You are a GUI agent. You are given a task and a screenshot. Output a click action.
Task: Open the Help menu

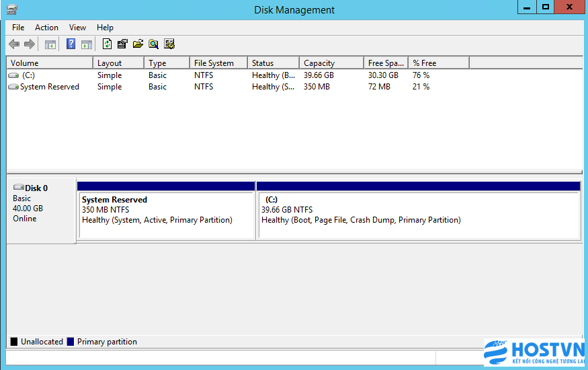105,28
